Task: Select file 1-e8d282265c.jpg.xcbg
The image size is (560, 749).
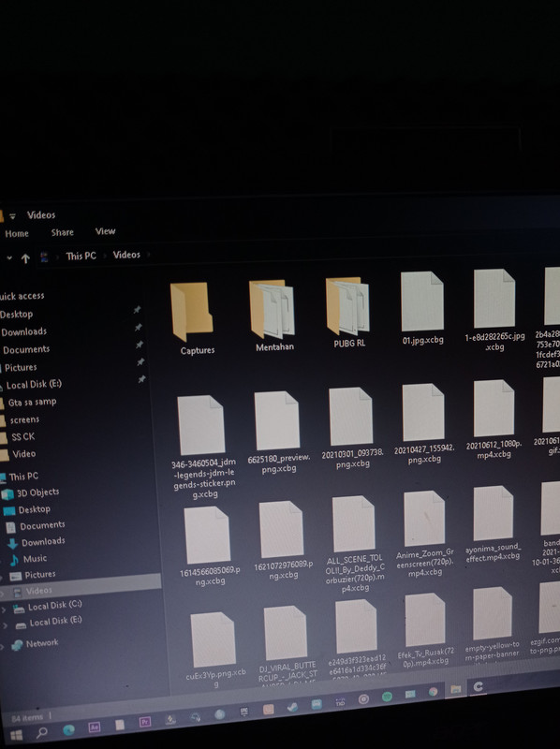Action: 494,310
